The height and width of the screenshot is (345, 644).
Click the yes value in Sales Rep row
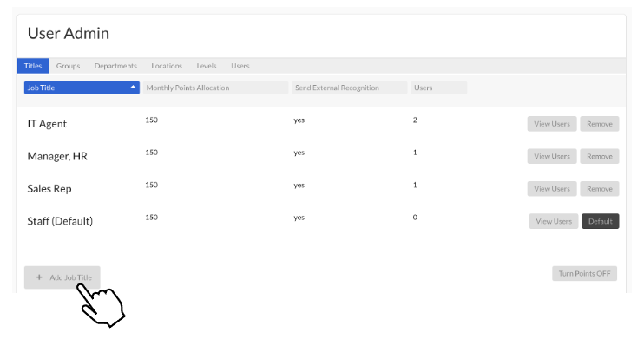coord(299,185)
